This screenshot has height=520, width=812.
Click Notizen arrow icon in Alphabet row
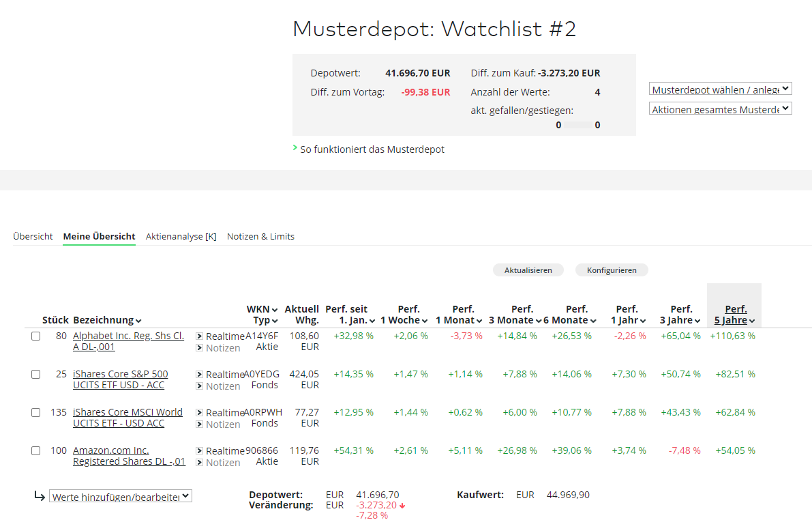(x=199, y=348)
